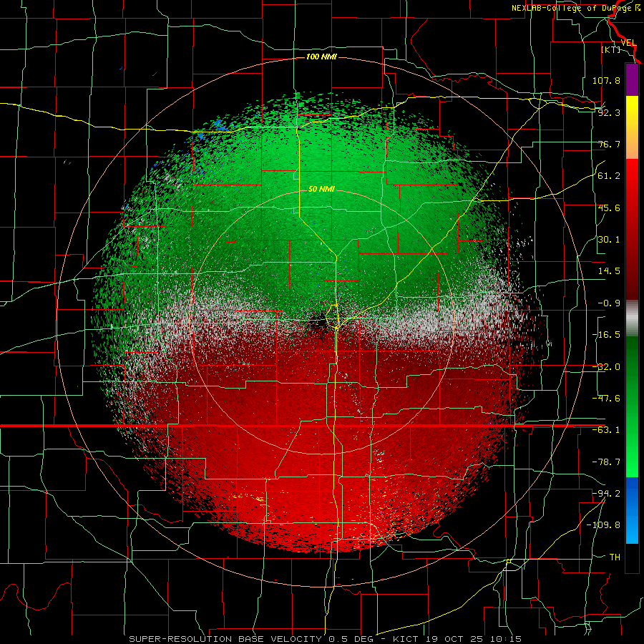Click the blue band of the color scale

[632, 510]
